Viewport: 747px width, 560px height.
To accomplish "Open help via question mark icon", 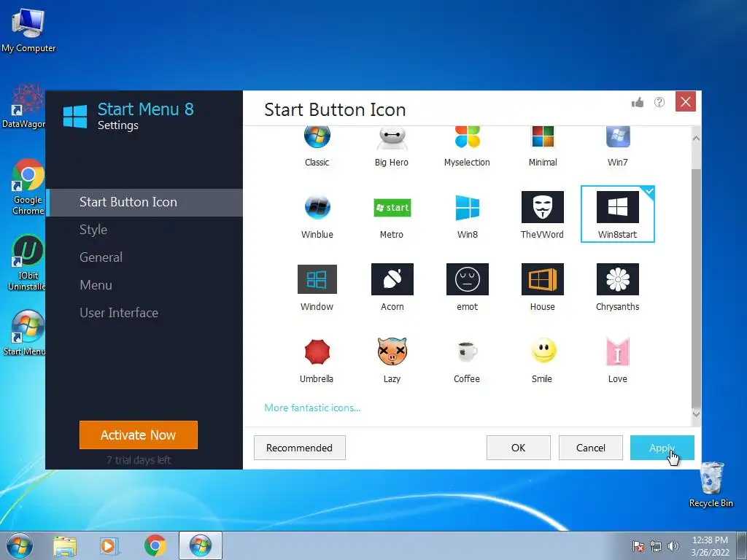I will [x=659, y=102].
